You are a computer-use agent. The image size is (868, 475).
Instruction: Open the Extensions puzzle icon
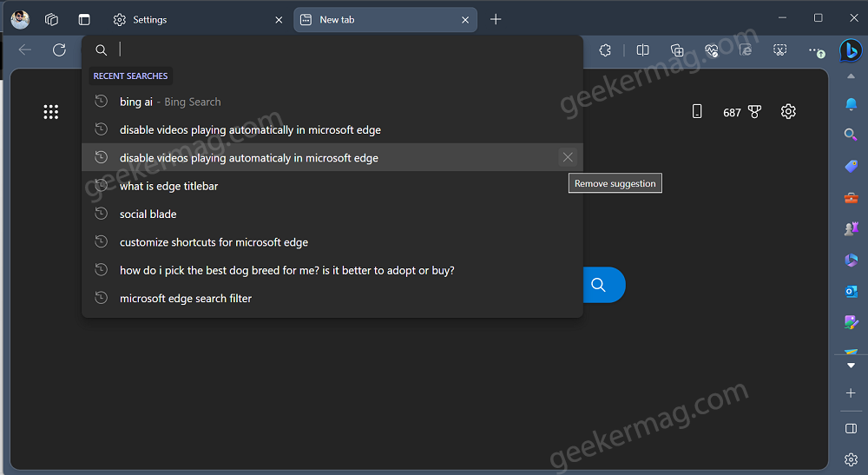click(605, 50)
